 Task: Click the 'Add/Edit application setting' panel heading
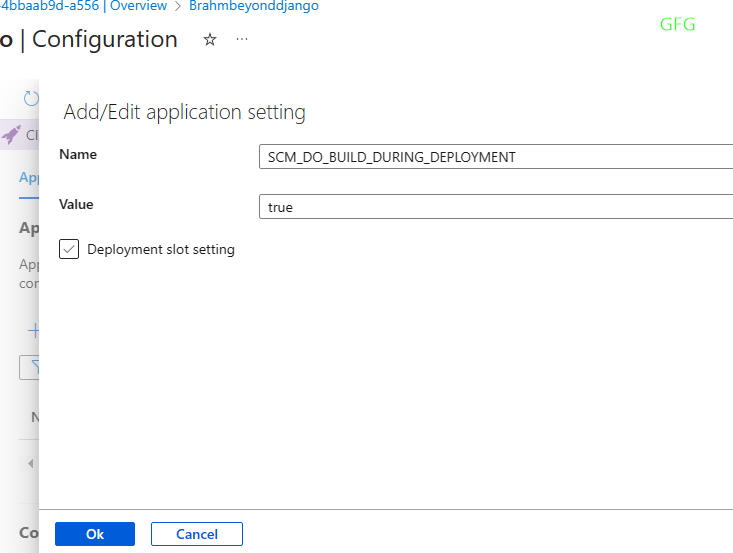coord(184,112)
